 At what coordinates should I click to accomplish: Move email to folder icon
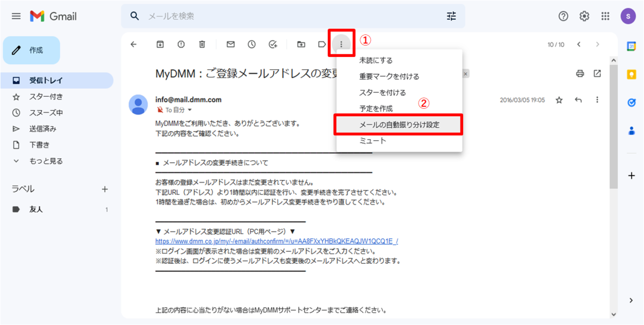coord(301,45)
